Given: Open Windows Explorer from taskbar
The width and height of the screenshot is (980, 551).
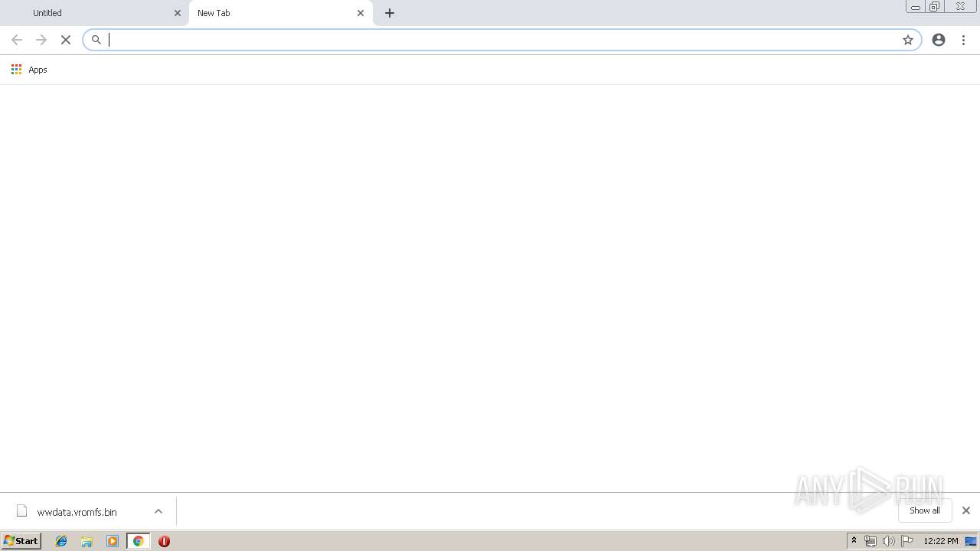Looking at the screenshot, I should point(87,541).
